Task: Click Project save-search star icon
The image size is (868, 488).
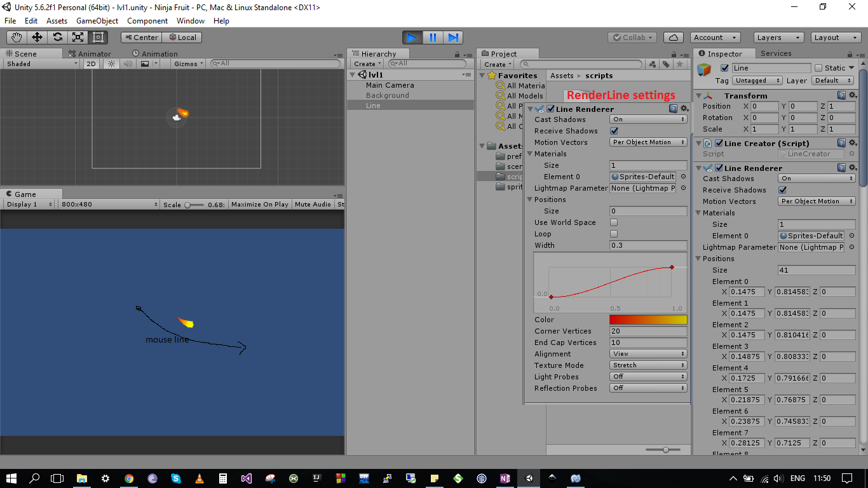Action: [680, 64]
